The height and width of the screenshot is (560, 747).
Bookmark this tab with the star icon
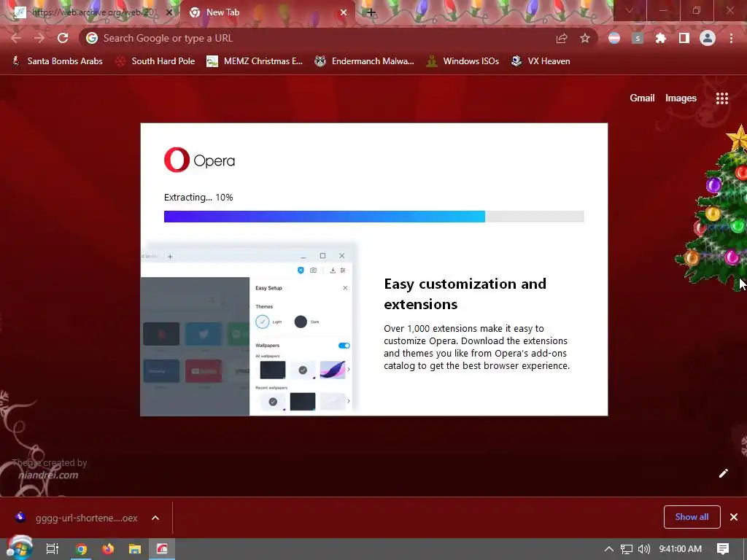585,38
